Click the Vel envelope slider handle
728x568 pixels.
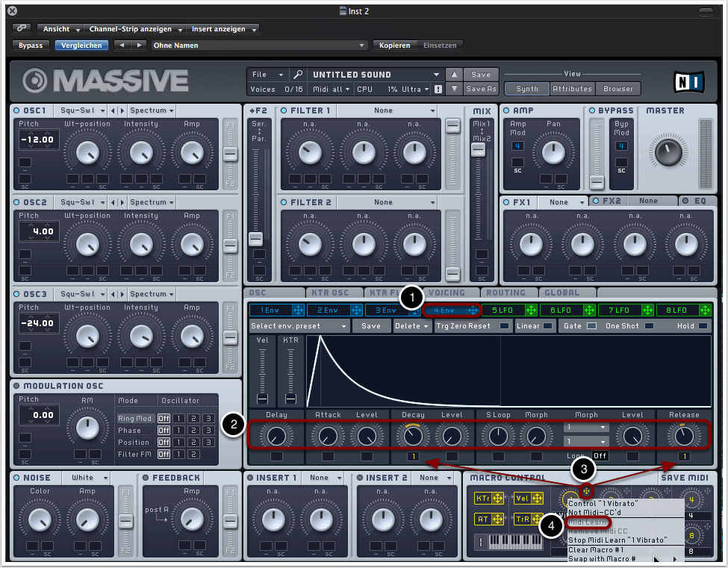pyautogui.click(x=262, y=399)
